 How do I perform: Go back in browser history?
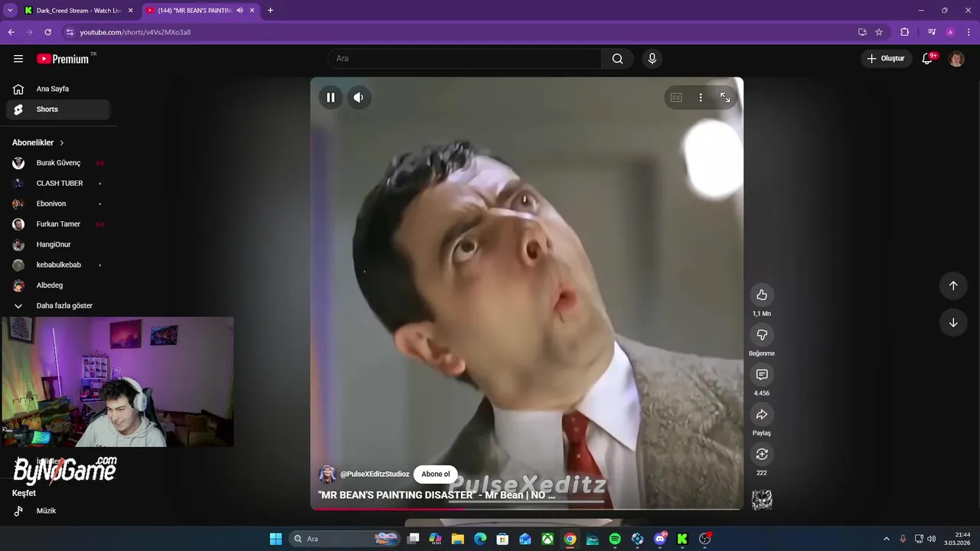[x=11, y=32]
